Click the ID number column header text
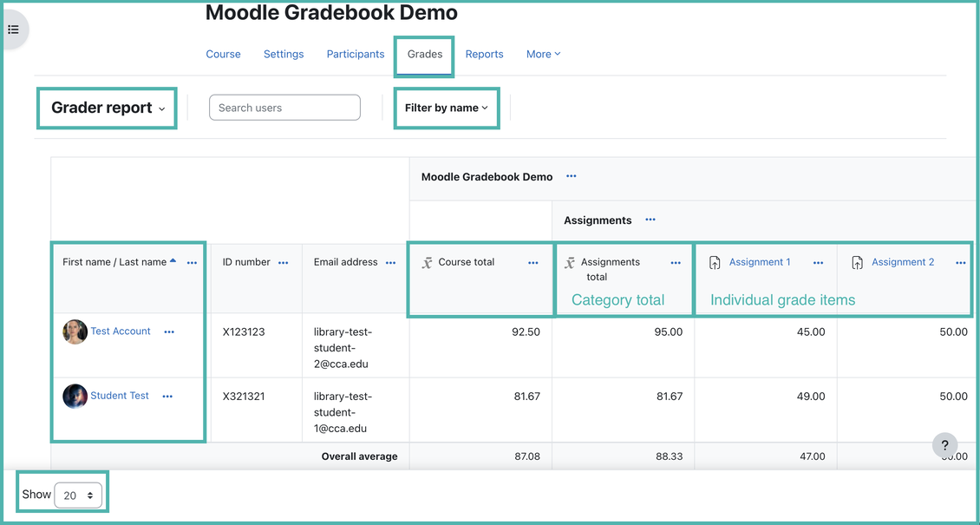 click(246, 262)
